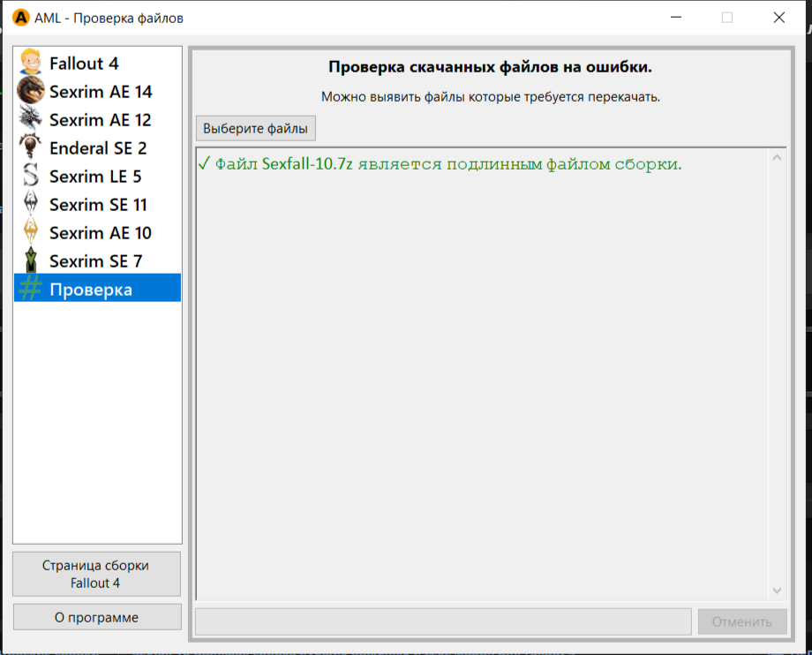The image size is (812, 655).
Task: Click the Sexfall-10.7z verification result line
Action: (440, 164)
